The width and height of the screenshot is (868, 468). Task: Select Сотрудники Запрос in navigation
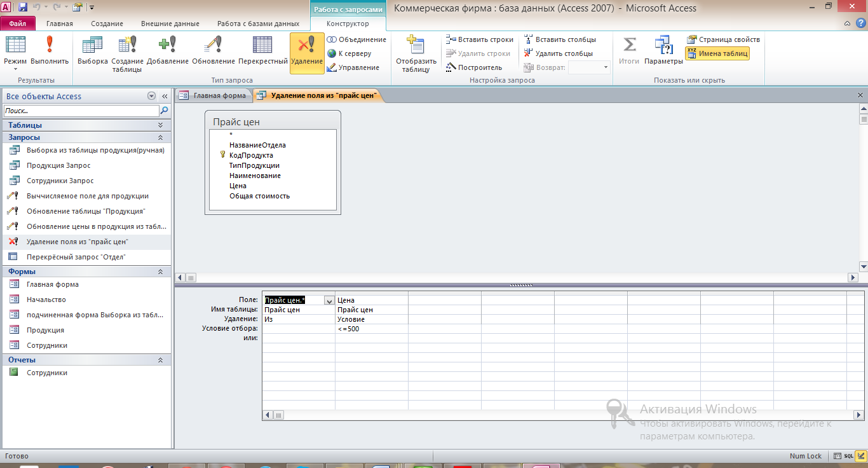(x=86, y=181)
